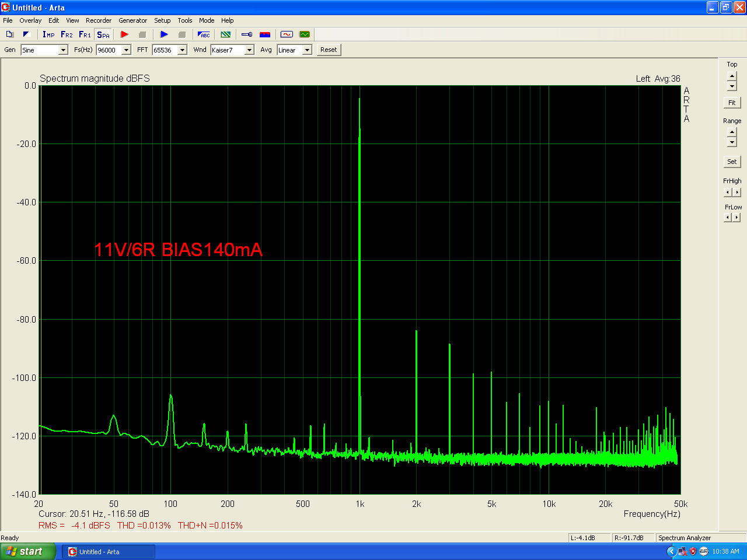Click the black-white color scheme icon
Image resolution: width=747 pixels, height=560 pixels.
tap(26, 34)
